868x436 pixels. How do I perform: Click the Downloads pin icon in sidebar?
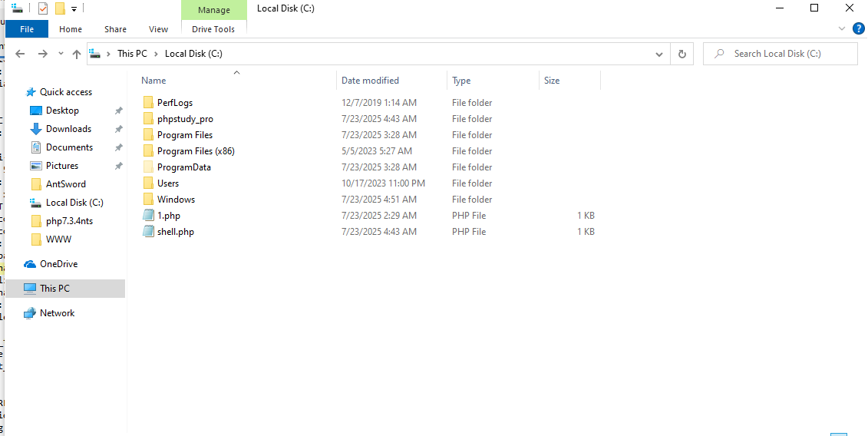click(118, 129)
